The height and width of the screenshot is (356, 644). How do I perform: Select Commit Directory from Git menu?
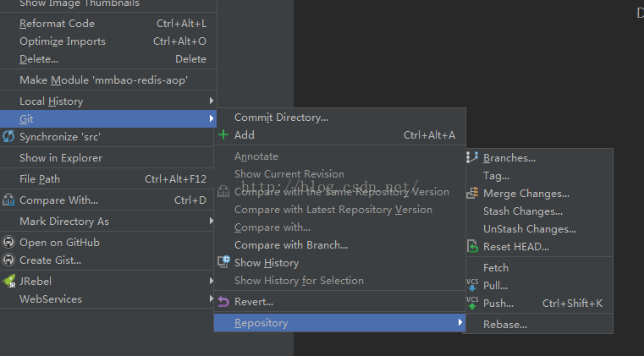click(281, 118)
